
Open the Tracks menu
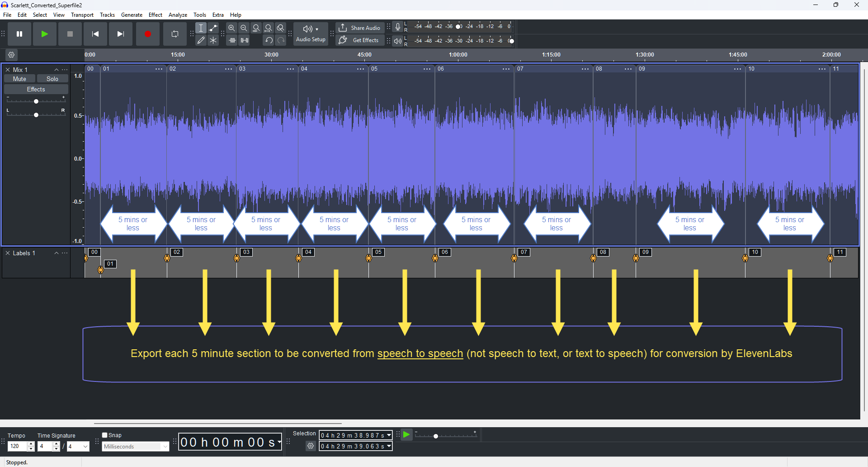(x=107, y=15)
